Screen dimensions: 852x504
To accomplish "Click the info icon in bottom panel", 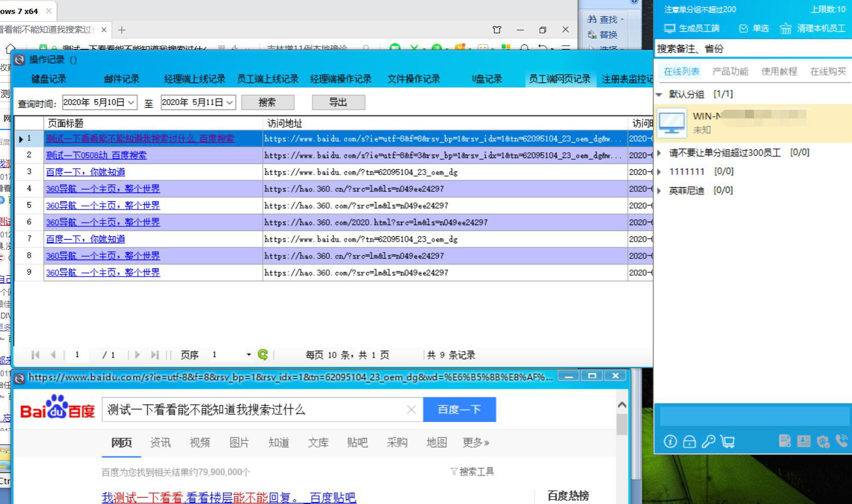I will pos(671,442).
